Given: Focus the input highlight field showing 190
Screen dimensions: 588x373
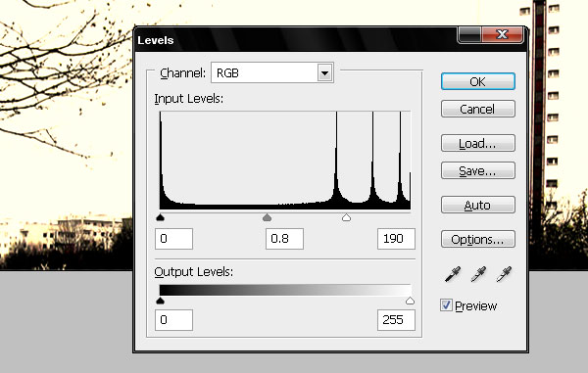Looking at the screenshot, I should pos(396,239).
